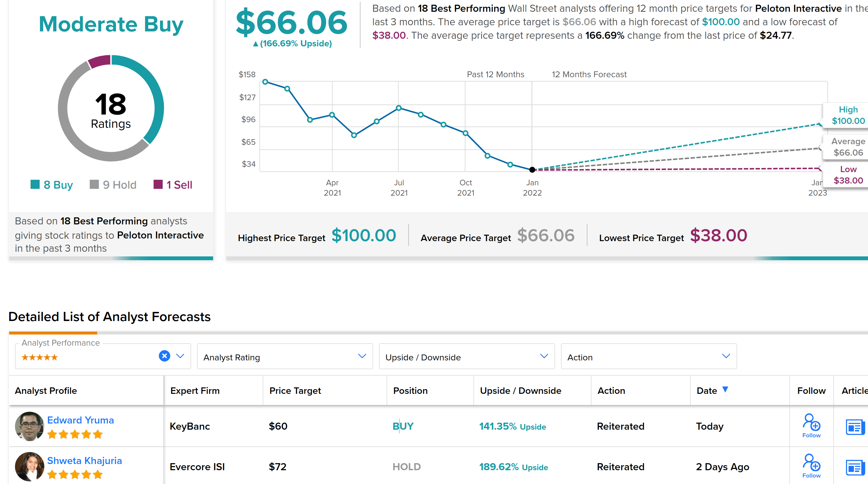Open the Upside / Downside filter dropdown
Image resolution: width=868 pixels, height=484 pixels.
[x=467, y=357]
